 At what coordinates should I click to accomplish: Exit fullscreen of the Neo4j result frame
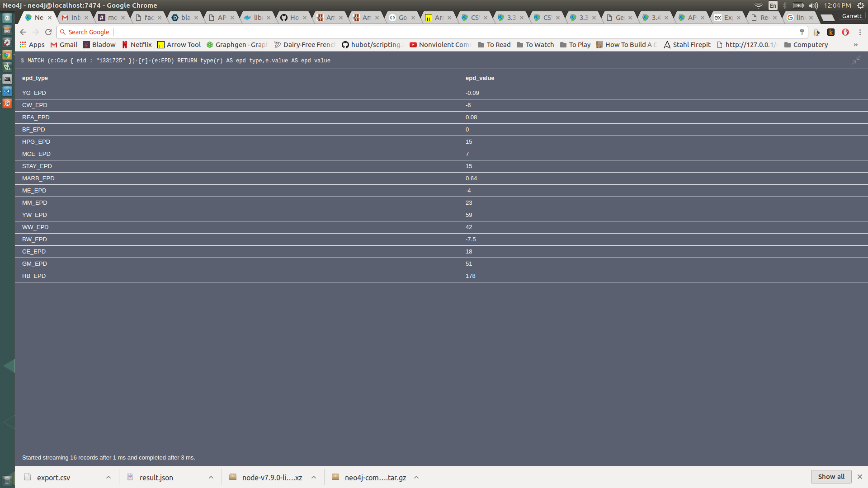[856, 60]
